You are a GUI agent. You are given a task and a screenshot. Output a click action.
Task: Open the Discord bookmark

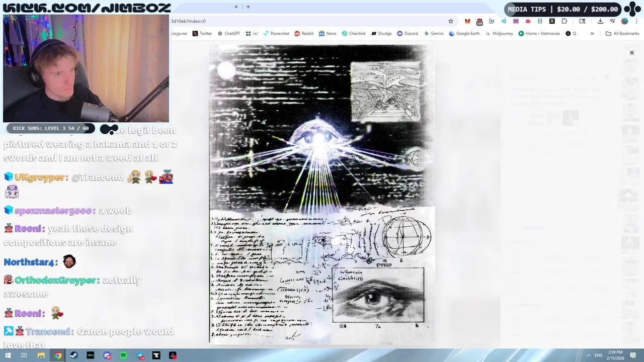(408, 33)
